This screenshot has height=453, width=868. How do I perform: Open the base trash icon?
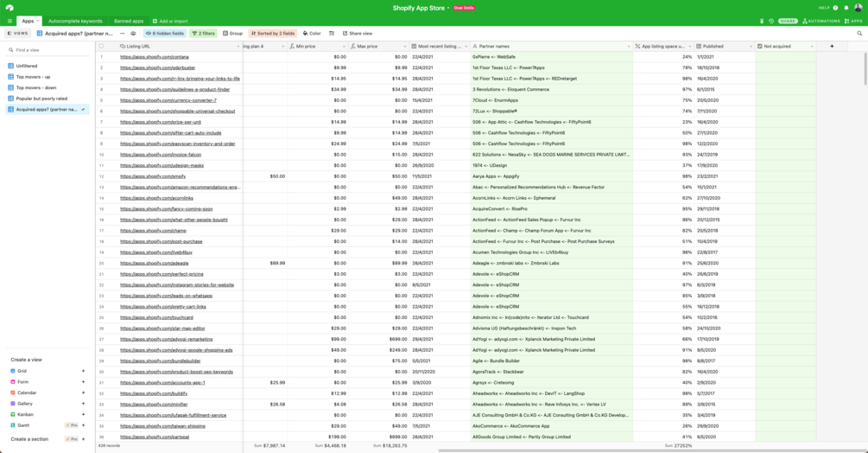762,21
